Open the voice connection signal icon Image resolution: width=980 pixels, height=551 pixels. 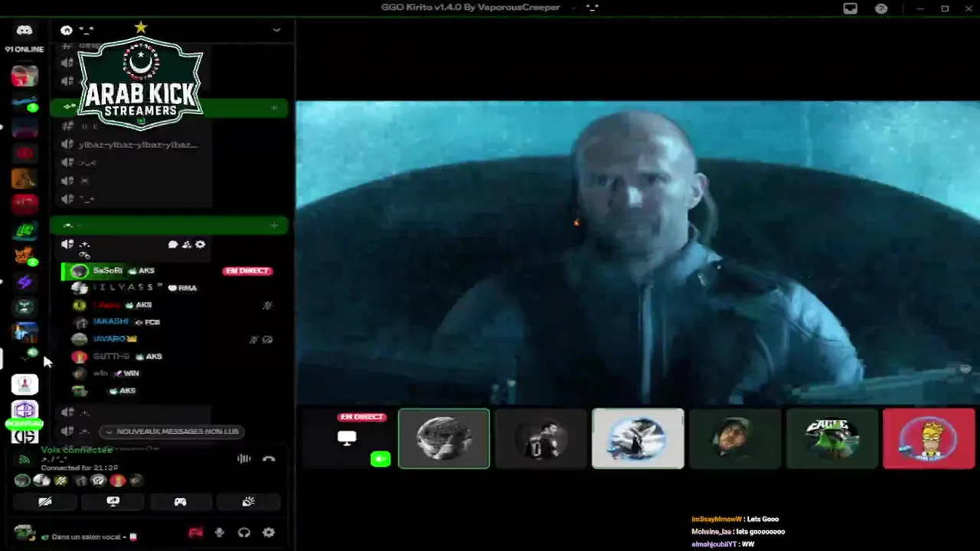(x=24, y=459)
